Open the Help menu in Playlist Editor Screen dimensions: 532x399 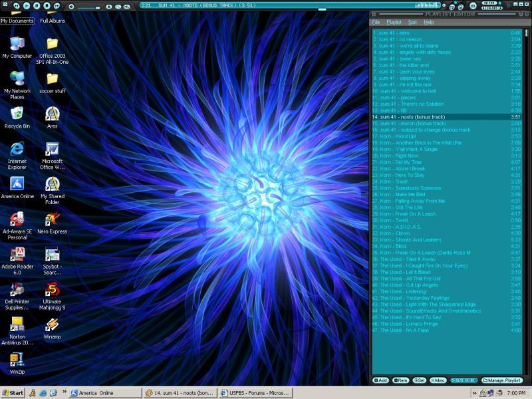(429, 23)
